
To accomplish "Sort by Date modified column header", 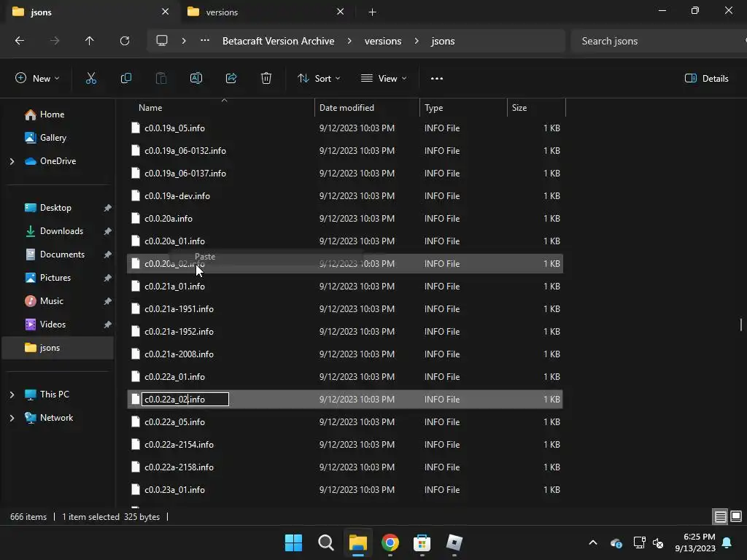I will (367, 108).
